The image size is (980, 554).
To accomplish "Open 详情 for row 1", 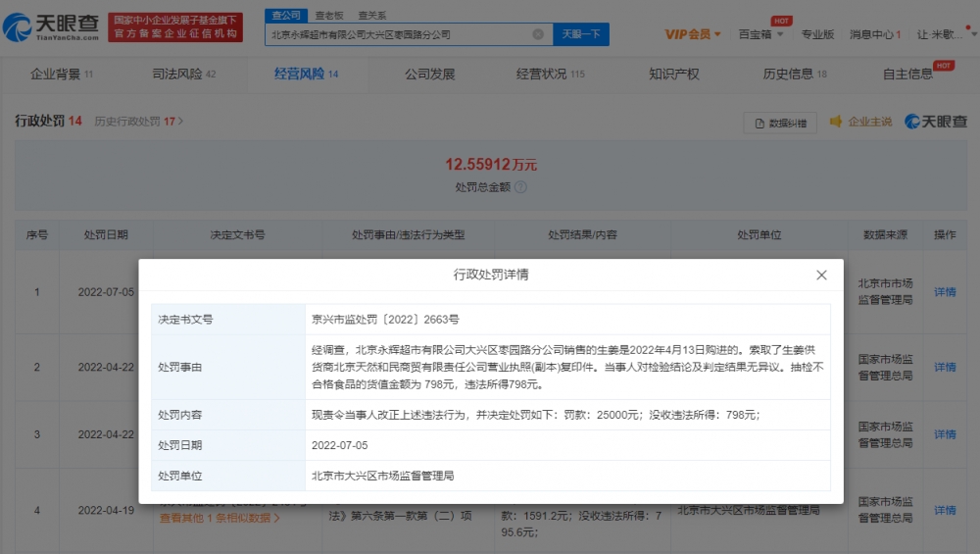I will tap(945, 292).
